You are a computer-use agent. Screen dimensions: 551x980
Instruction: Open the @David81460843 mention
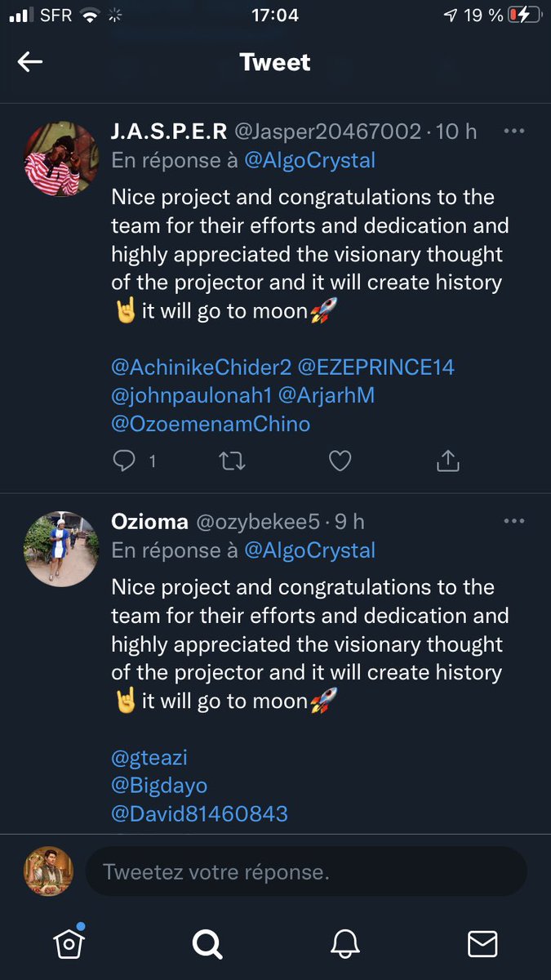point(199,814)
